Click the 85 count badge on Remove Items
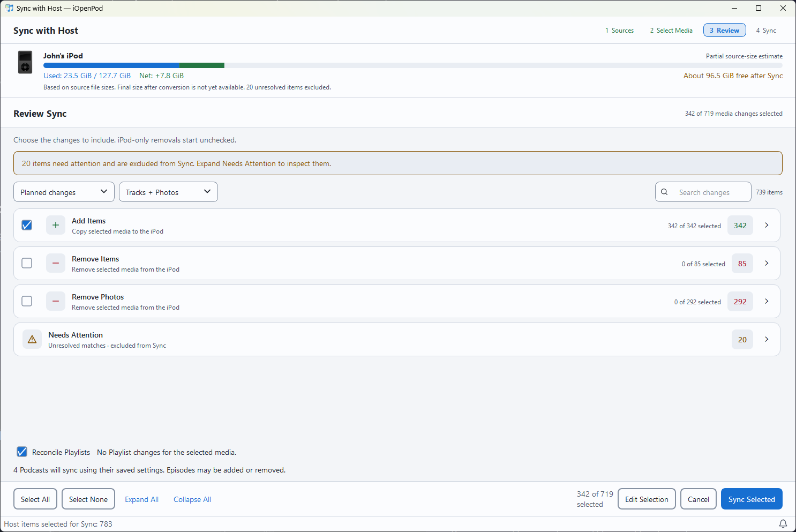The image size is (796, 532). (742, 264)
